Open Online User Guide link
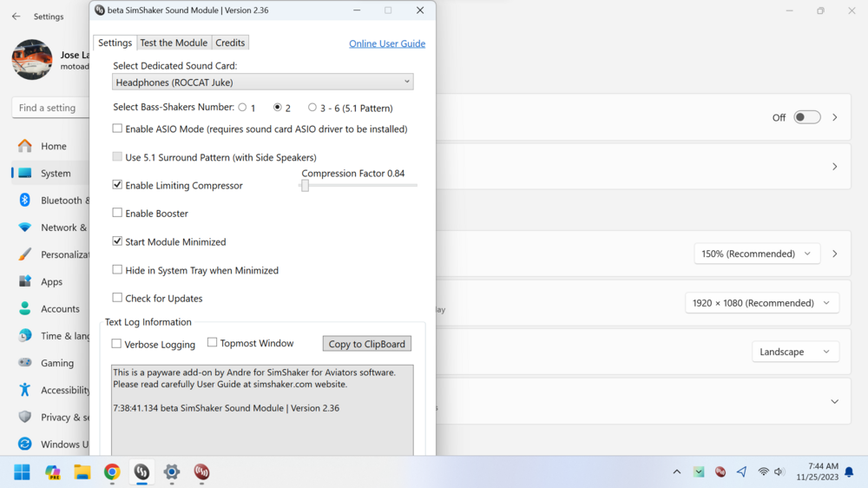The height and width of the screenshot is (488, 868). [387, 43]
